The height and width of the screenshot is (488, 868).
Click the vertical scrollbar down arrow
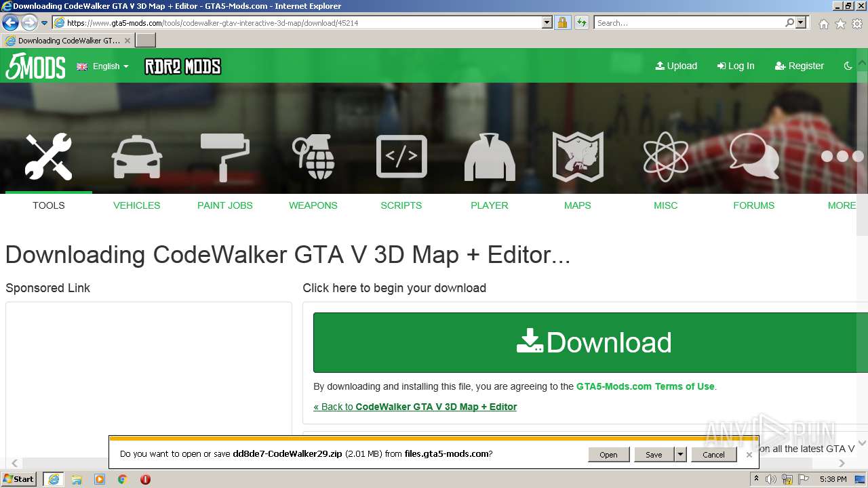pos(862,443)
